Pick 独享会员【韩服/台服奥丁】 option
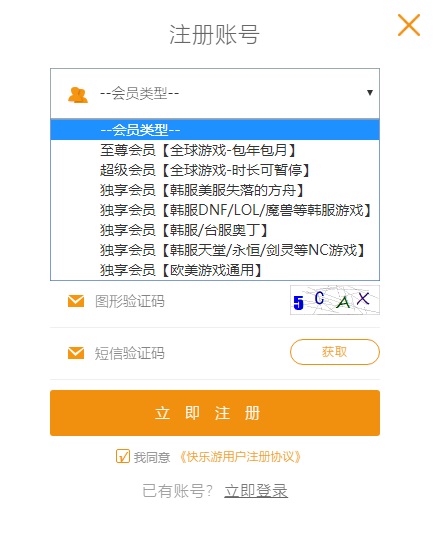Screen dimensions: 437x546 215,230
